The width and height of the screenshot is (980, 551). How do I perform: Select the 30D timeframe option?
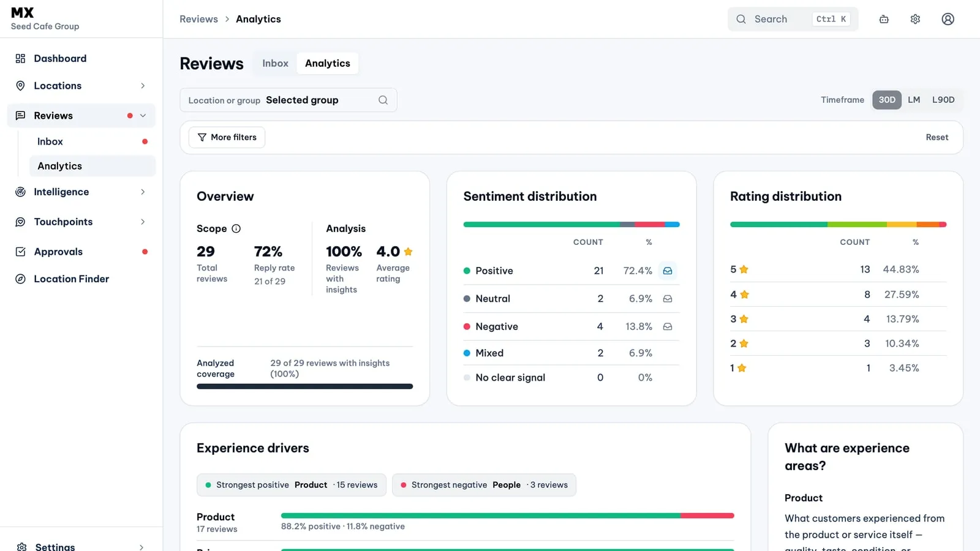[887, 100]
